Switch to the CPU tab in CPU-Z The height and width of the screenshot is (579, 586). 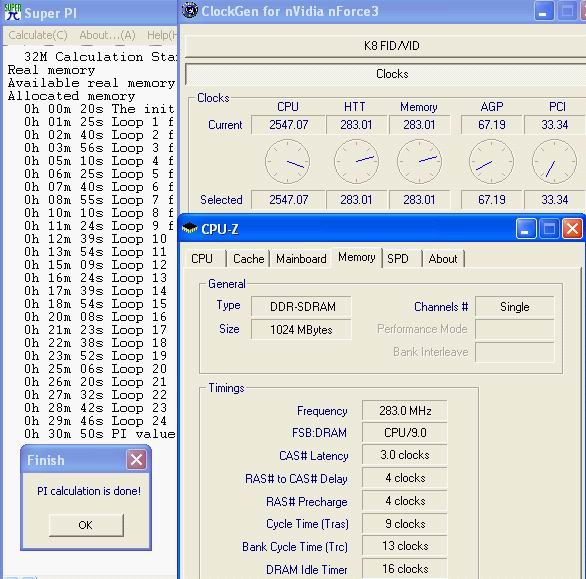tap(202, 259)
